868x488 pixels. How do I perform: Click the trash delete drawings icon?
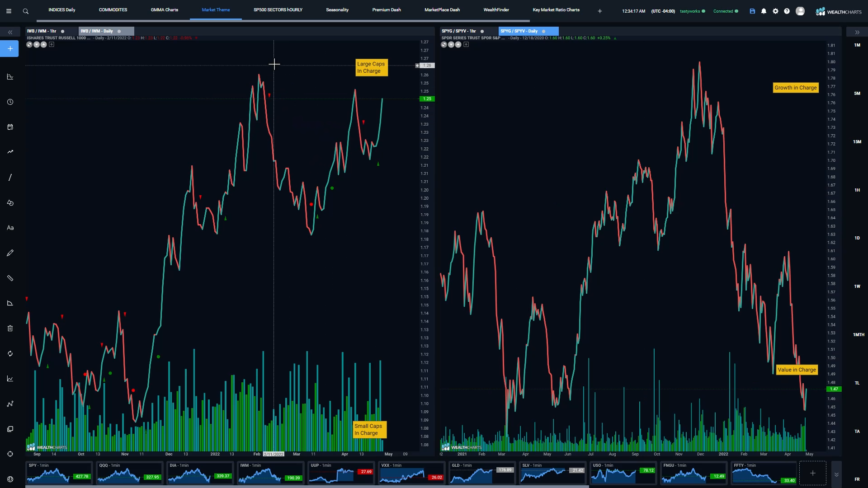click(x=10, y=328)
